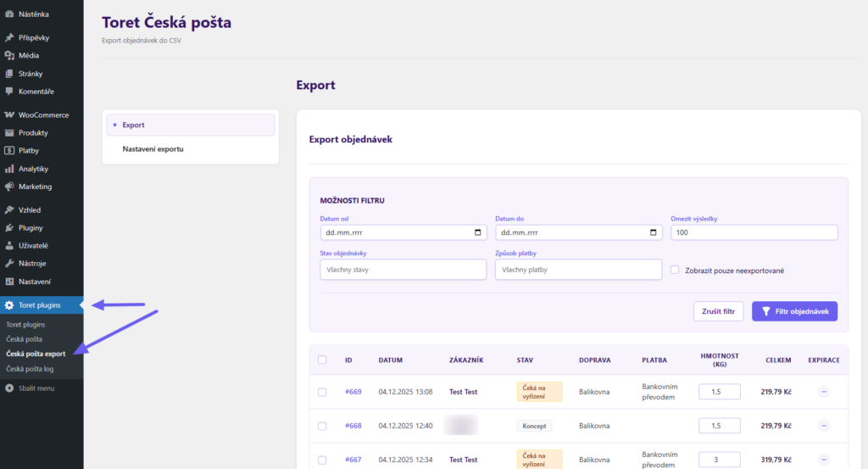The width and height of the screenshot is (868, 469).
Task: Click the Zrušit filtr button
Action: click(x=719, y=311)
